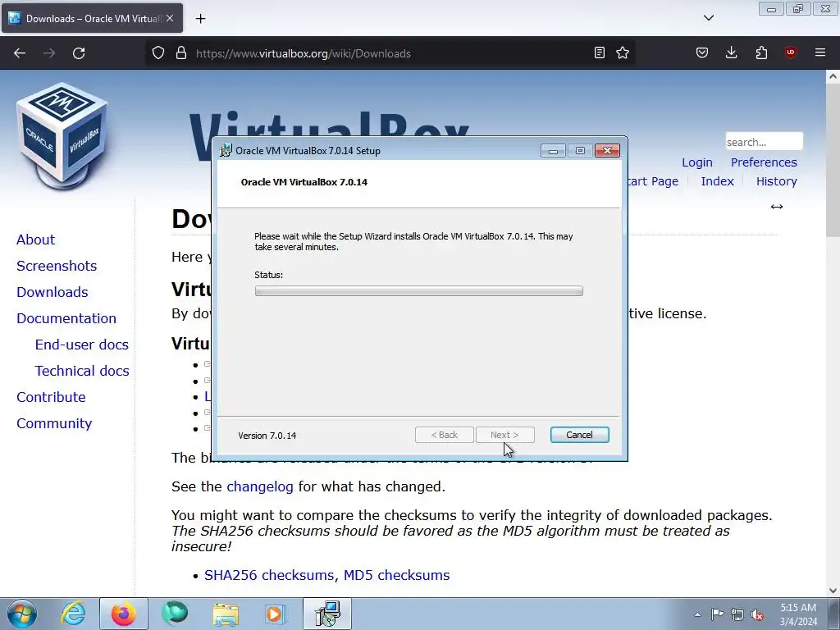Toggle reader view icon in address bar
Screen dimensions: 840x630
(600, 52)
